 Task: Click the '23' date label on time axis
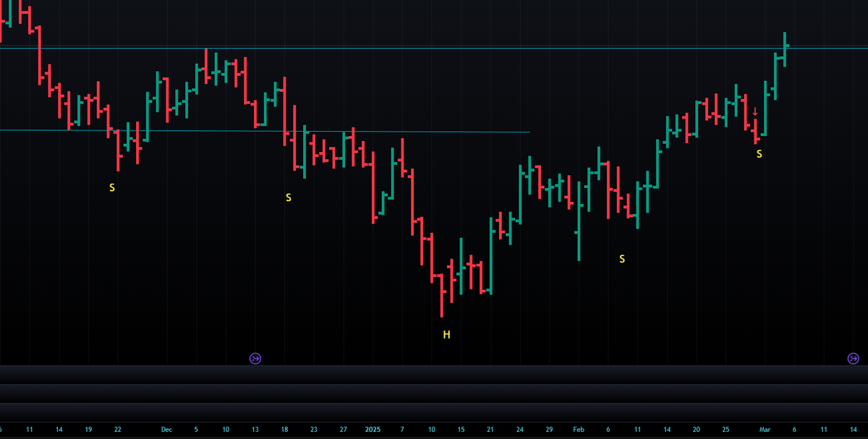click(314, 430)
